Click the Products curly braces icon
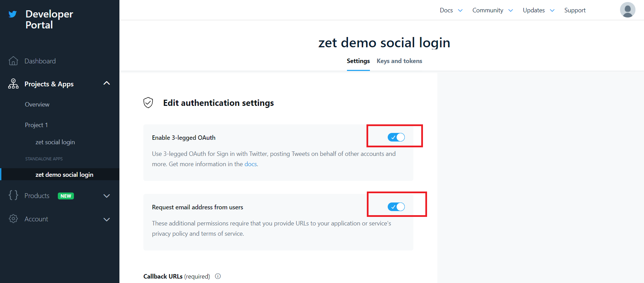 click(x=13, y=195)
